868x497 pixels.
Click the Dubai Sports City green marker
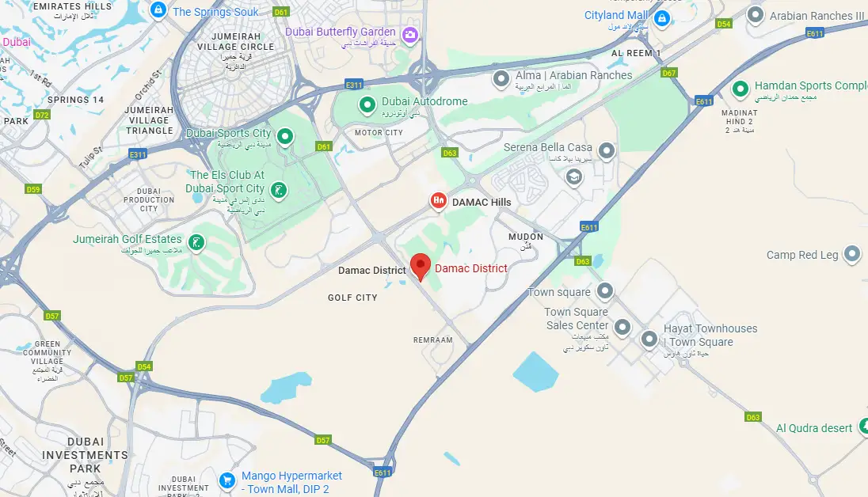(x=285, y=137)
